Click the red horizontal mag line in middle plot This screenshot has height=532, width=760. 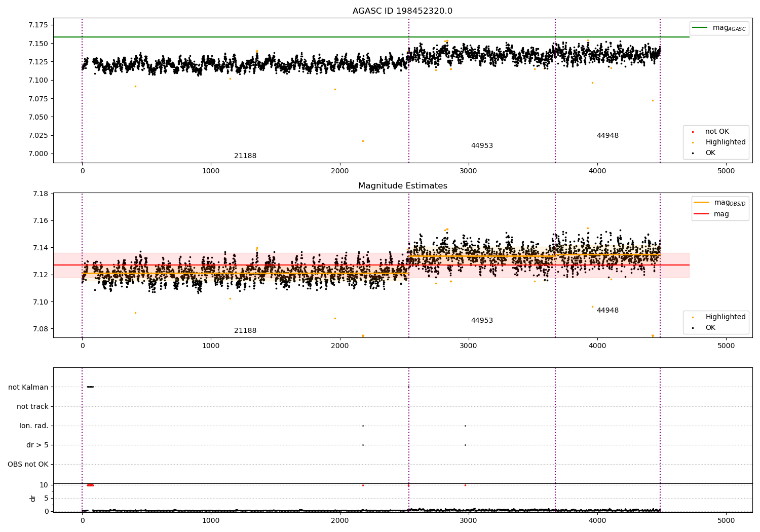[371, 265]
